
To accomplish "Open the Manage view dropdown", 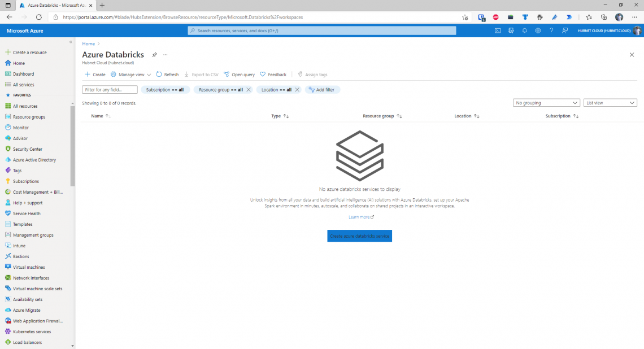I will click(x=130, y=74).
